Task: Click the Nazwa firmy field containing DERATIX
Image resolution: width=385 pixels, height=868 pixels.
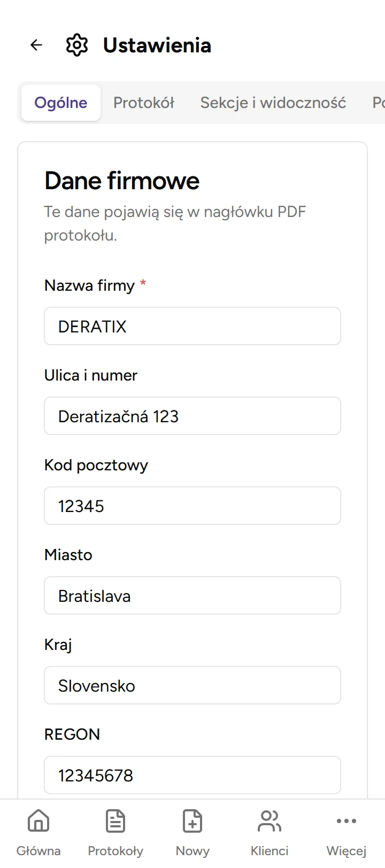Action: click(192, 326)
